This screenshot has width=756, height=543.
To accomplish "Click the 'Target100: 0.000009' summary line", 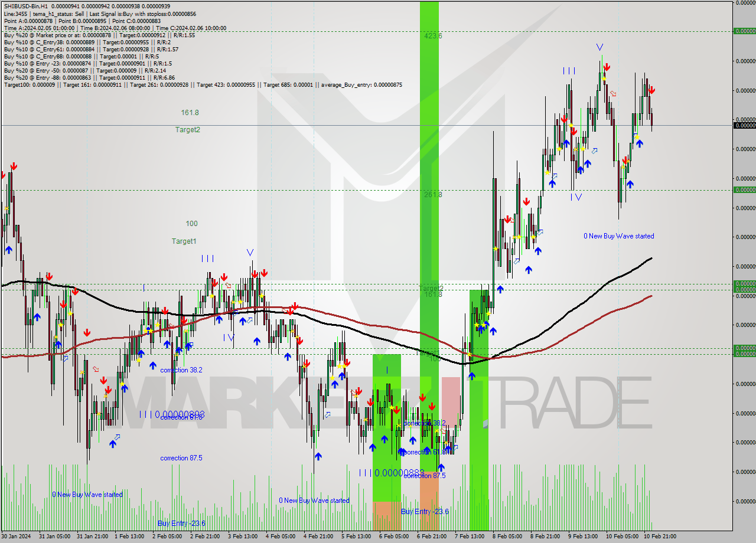I will (203, 84).
